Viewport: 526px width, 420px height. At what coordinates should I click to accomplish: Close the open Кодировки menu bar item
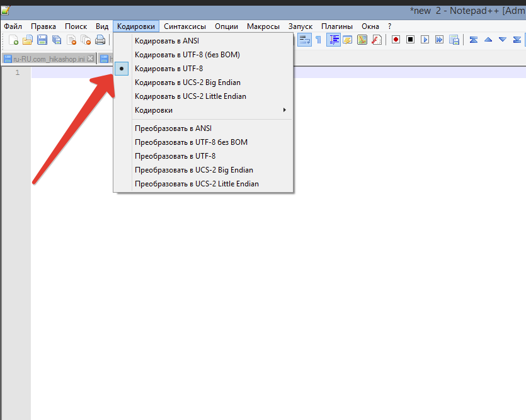click(136, 26)
